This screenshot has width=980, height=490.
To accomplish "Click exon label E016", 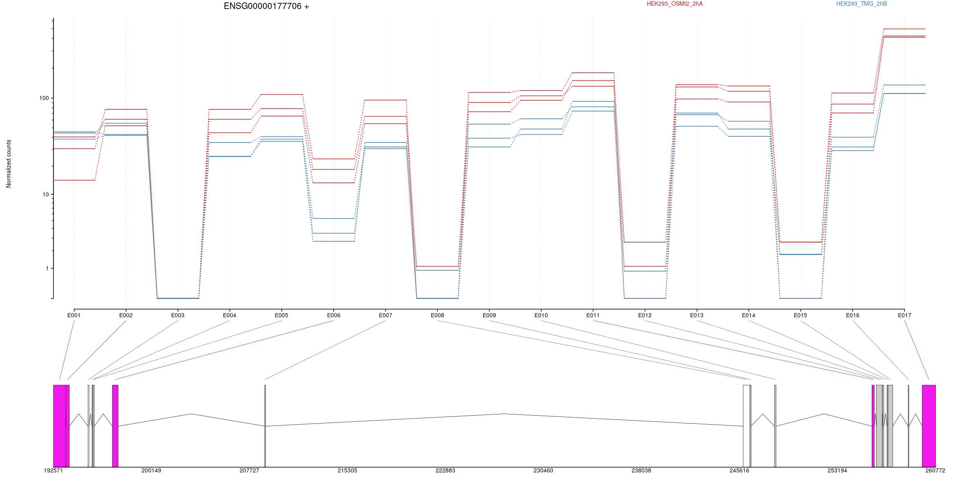I will coord(852,315).
